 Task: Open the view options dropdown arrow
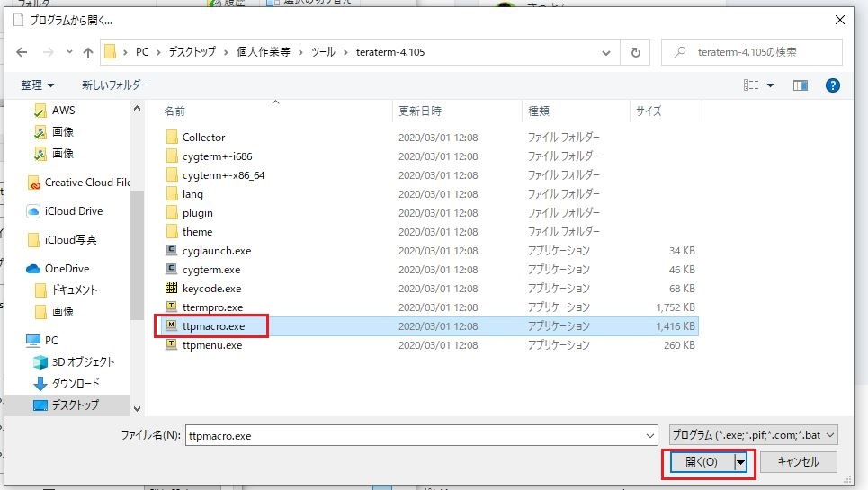coord(770,85)
